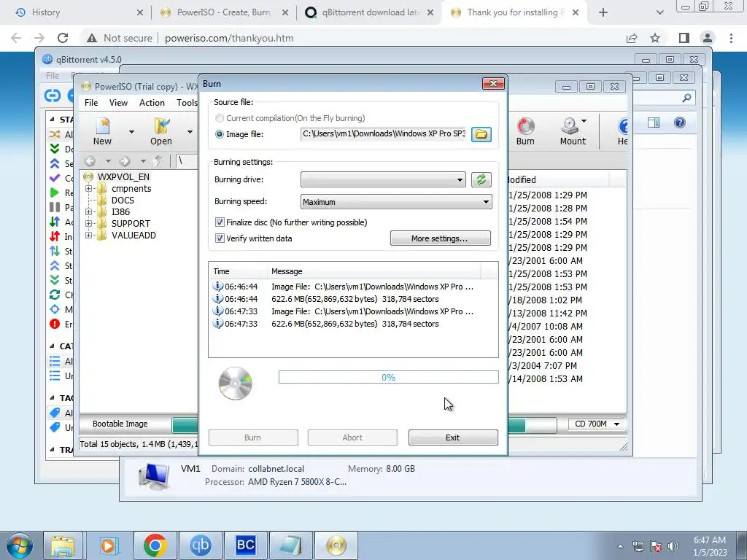
Task: Click the New toolbar icon in PowerISO
Action: pos(102,131)
